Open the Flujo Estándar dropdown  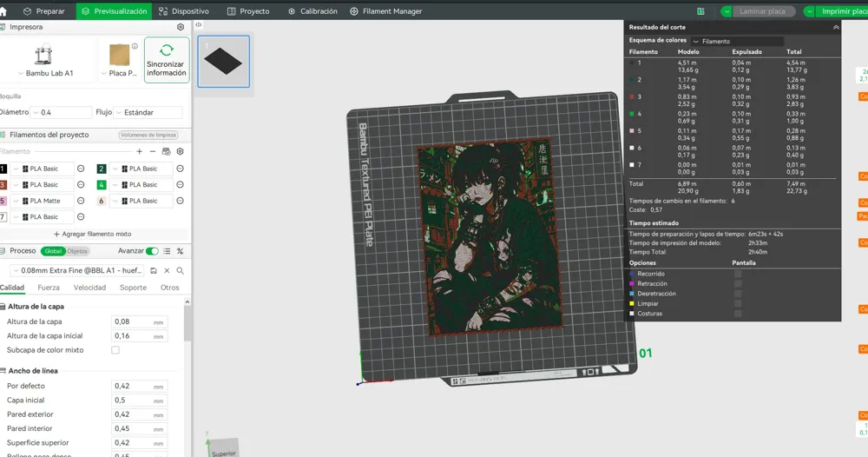point(148,112)
